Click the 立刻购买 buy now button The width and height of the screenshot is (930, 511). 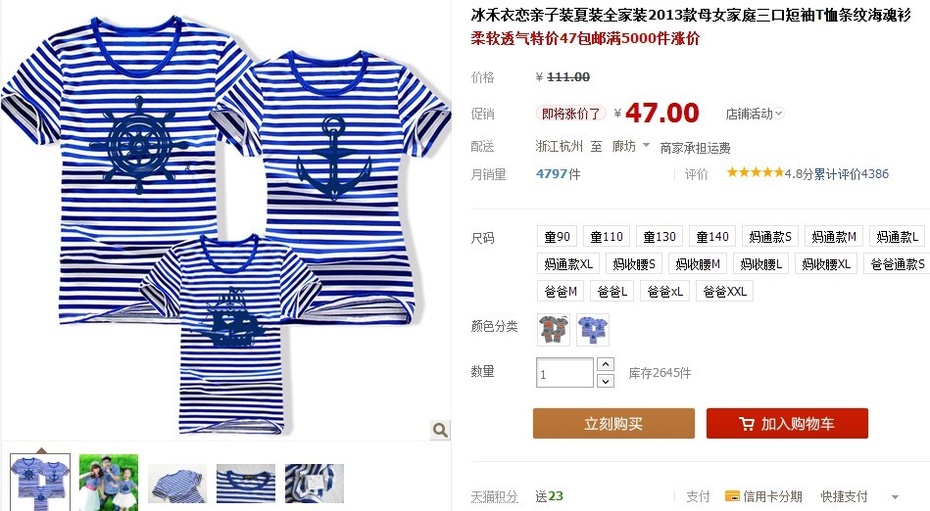pos(614,423)
